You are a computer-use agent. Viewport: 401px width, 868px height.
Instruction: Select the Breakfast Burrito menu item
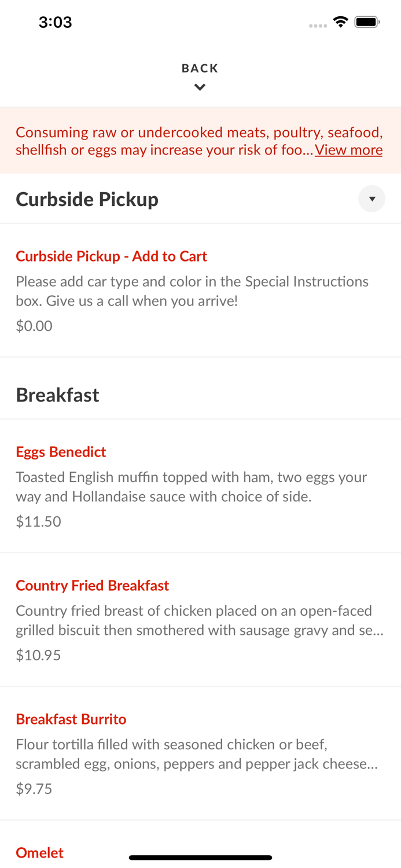pos(71,719)
